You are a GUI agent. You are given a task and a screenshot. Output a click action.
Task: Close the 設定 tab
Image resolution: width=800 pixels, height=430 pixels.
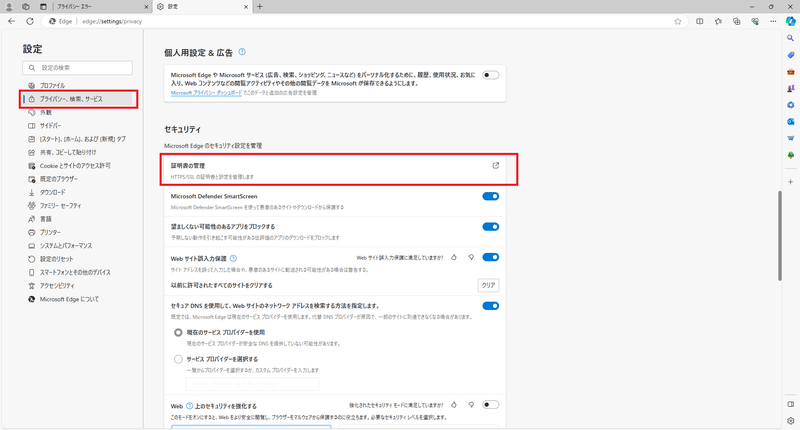tap(246, 7)
